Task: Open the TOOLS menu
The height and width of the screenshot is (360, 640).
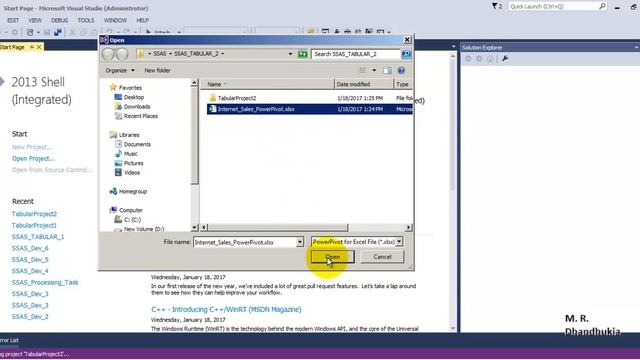Action: click(x=86, y=20)
